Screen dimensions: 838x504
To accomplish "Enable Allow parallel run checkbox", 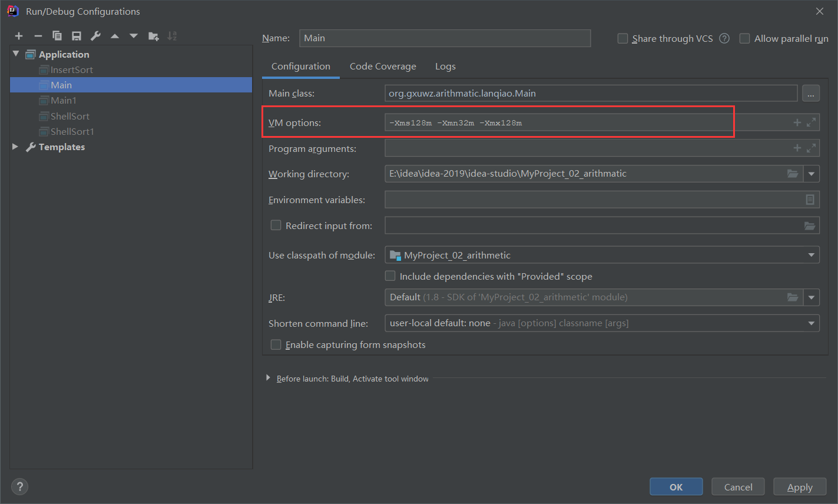I will (x=744, y=39).
